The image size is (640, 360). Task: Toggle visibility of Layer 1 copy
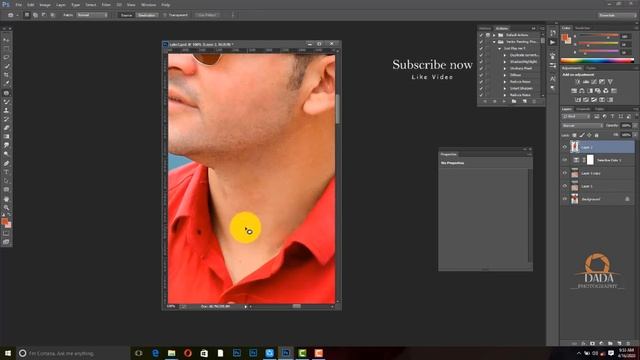click(x=565, y=173)
